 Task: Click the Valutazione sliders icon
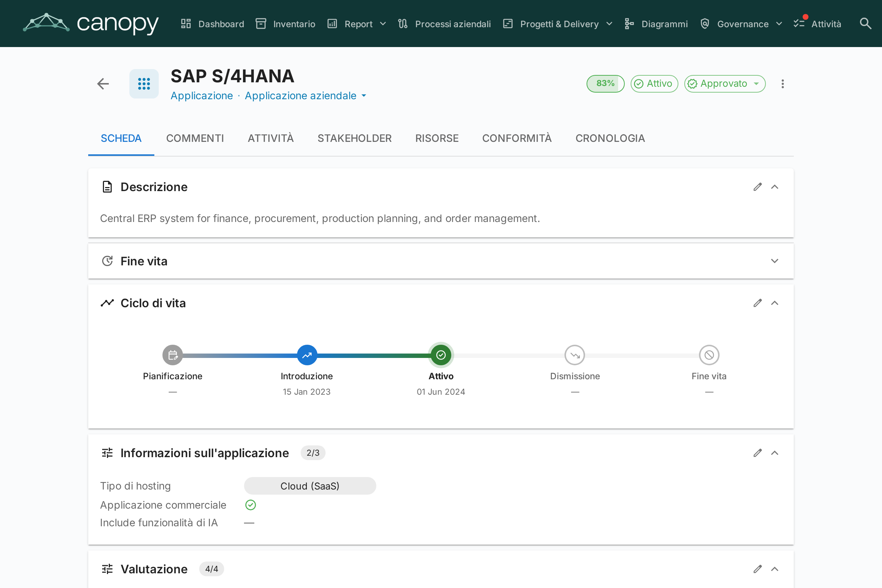coord(107,569)
